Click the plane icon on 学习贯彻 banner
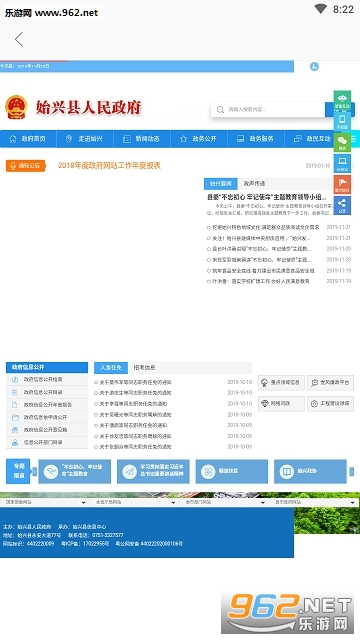 pos(129,472)
